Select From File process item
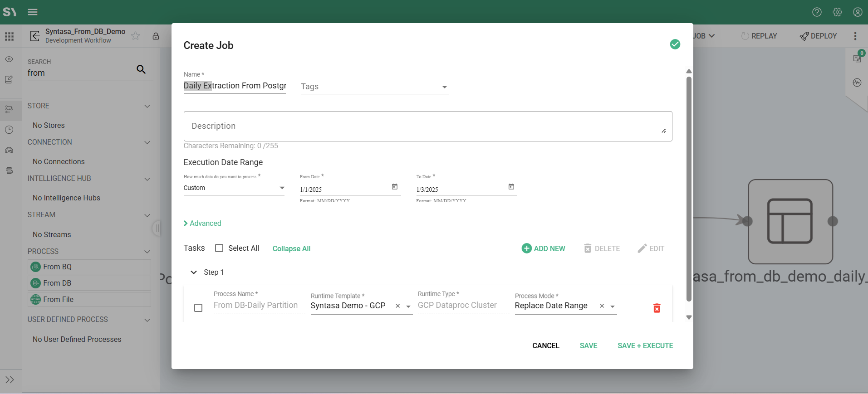The image size is (868, 394). [89, 299]
